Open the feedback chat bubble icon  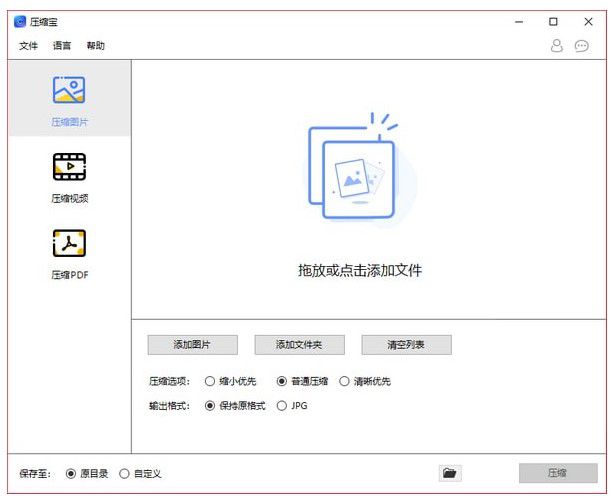click(581, 46)
